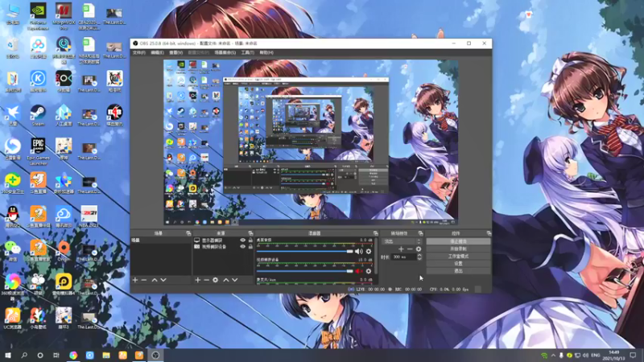
Task: Open the MorphVOX Pro desktop icon
Action: click(x=64, y=16)
